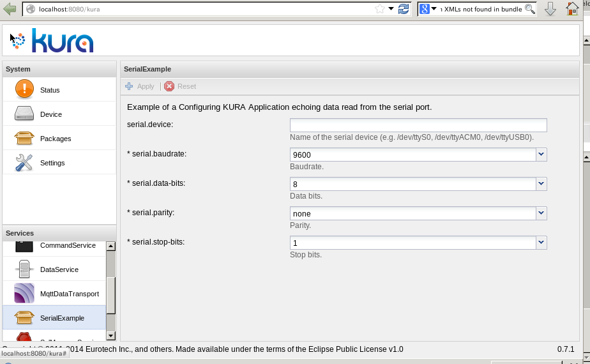Focus the serial.device text field
This screenshot has height=364, width=590.
[418, 125]
